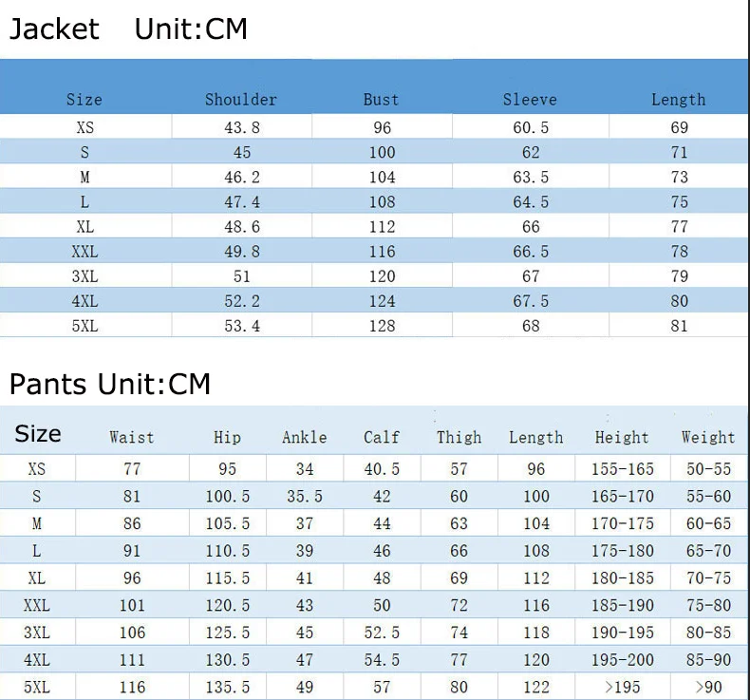Select the jacket XXL bust value 116
The width and height of the screenshot is (750, 700).
(383, 251)
